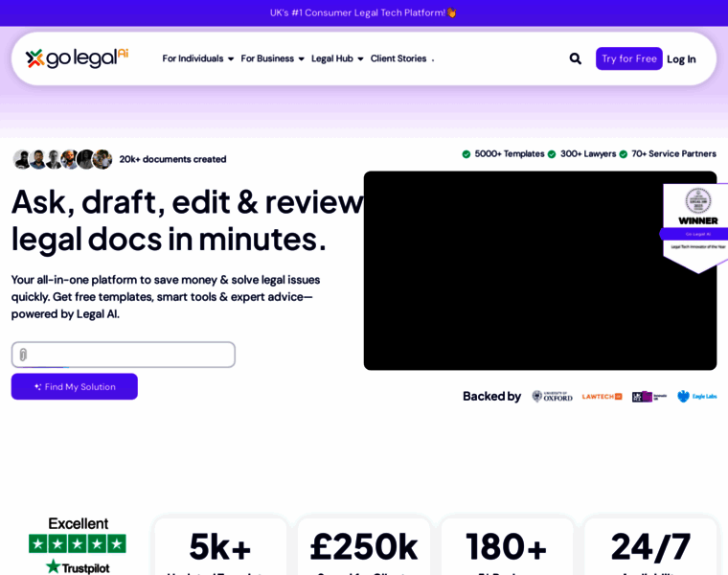The image size is (728, 575).
Task: Click the £250k stat card
Action: 364,546
